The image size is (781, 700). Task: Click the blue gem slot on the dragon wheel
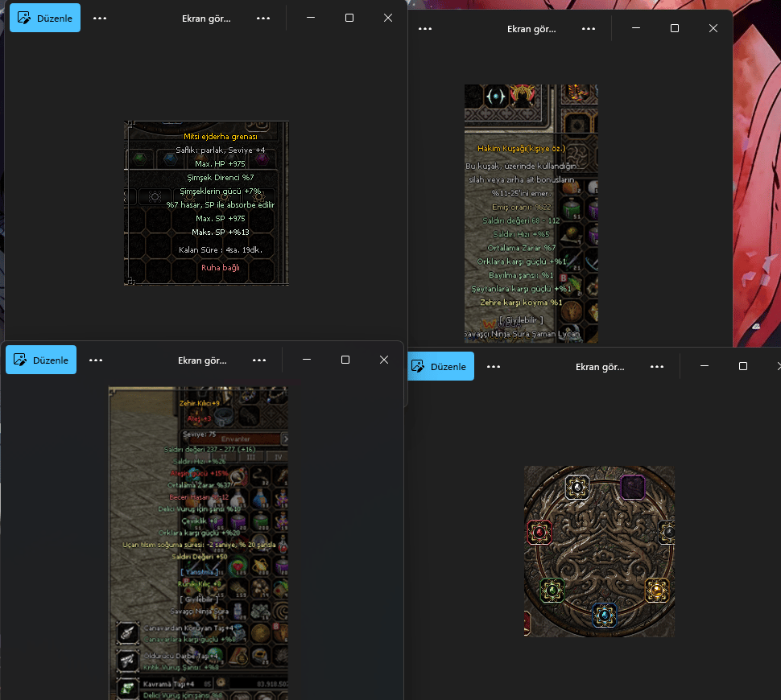(x=605, y=616)
